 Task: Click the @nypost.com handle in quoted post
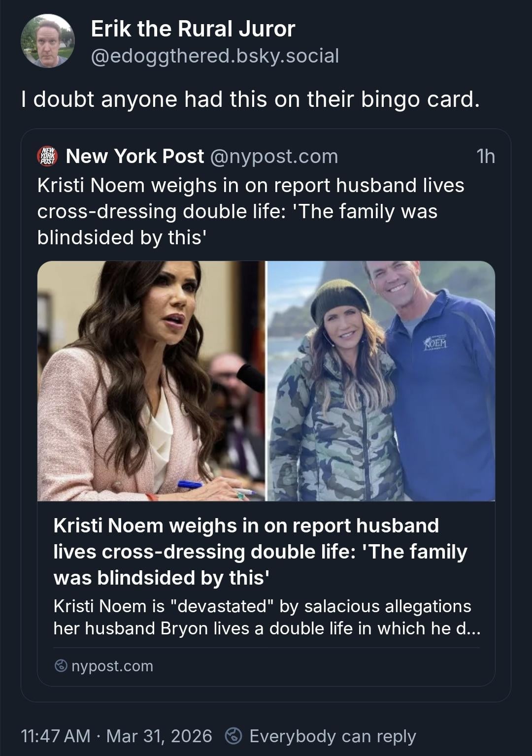[x=274, y=156]
